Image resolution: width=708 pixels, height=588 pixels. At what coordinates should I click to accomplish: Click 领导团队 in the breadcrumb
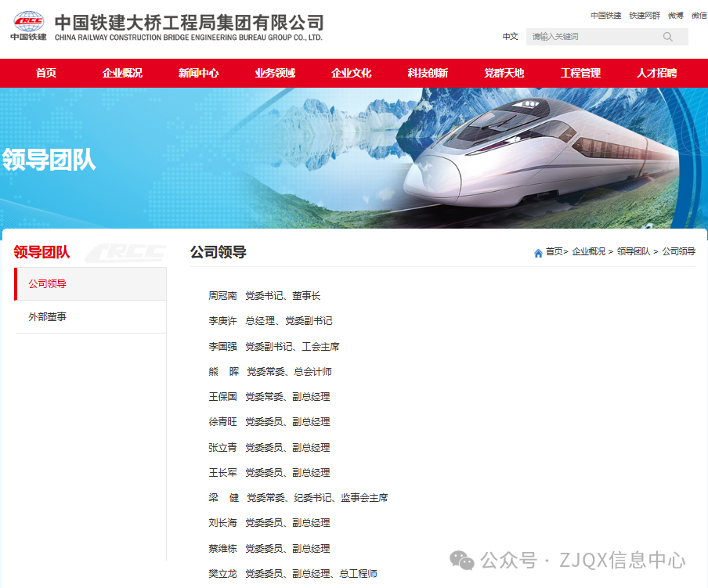pyautogui.click(x=633, y=252)
